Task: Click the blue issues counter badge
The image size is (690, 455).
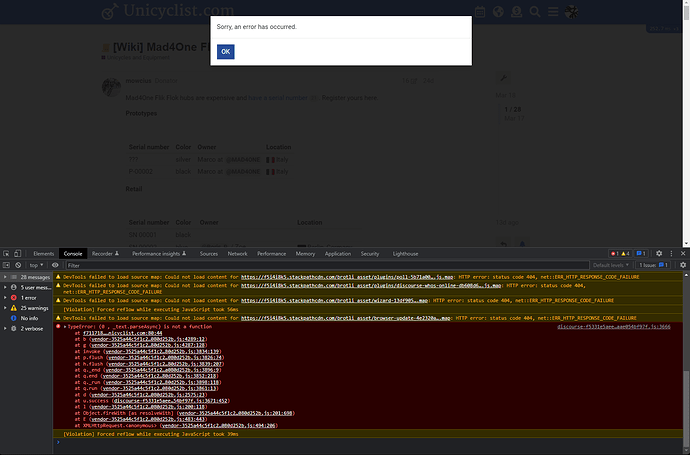Action: pyautogui.click(x=641, y=253)
